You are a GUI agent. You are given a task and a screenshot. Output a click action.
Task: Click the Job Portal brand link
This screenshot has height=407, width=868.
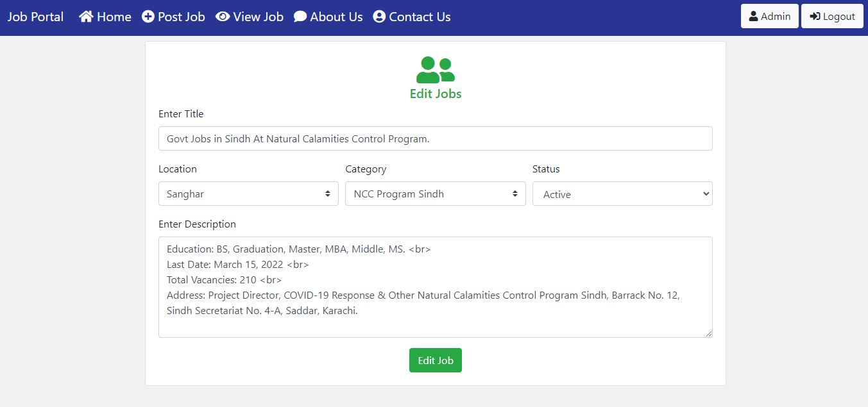pyautogui.click(x=35, y=17)
